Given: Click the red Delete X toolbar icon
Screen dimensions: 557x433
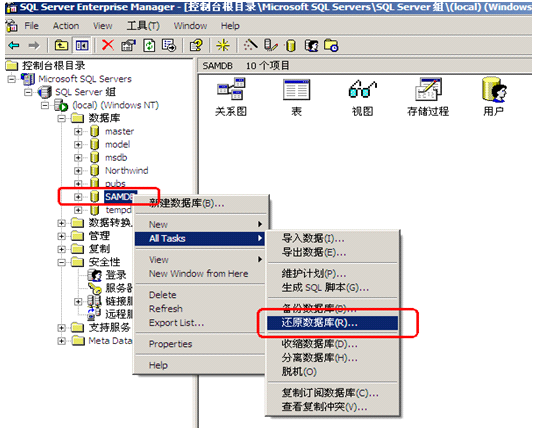Looking at the screenshot, I should (x=108, y=45).
